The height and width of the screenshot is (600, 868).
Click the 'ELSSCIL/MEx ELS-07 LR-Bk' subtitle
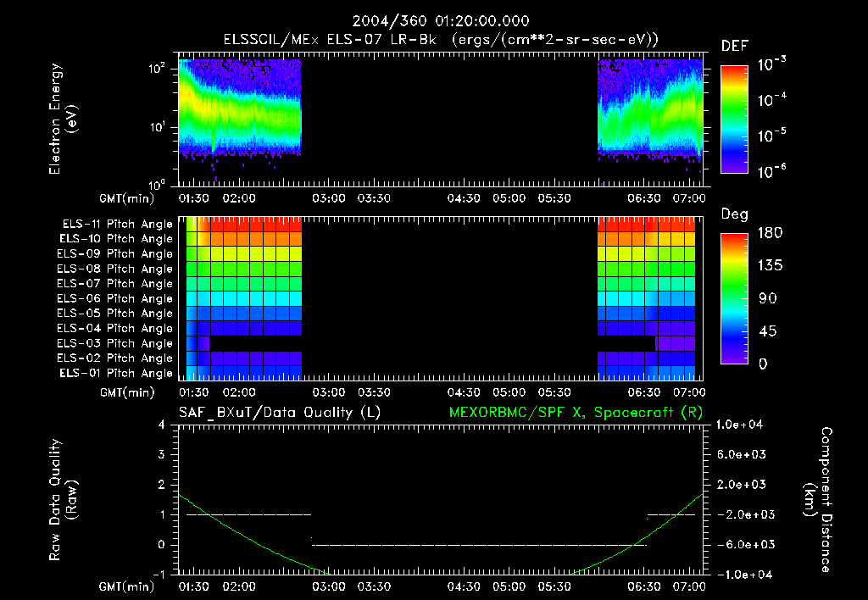[330, 40]
